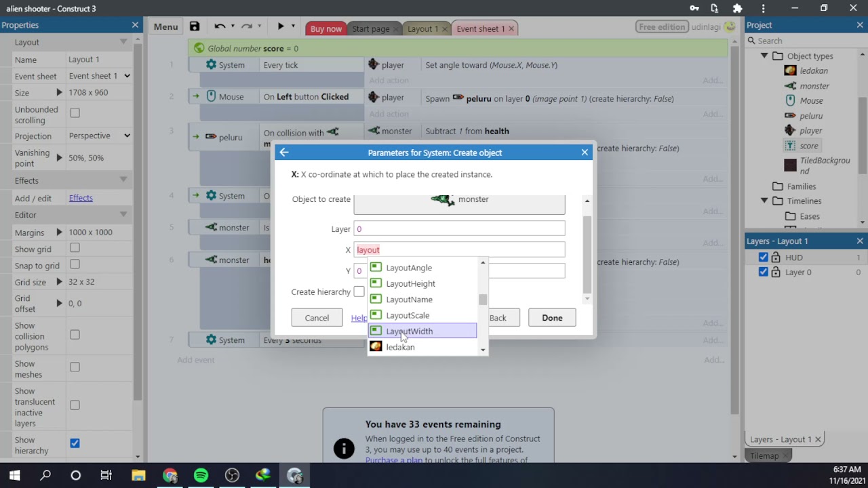Click the Undo arrow icon
Viewport: 868px width, 488px height.
pyautogui.click(x=220, y=26)
